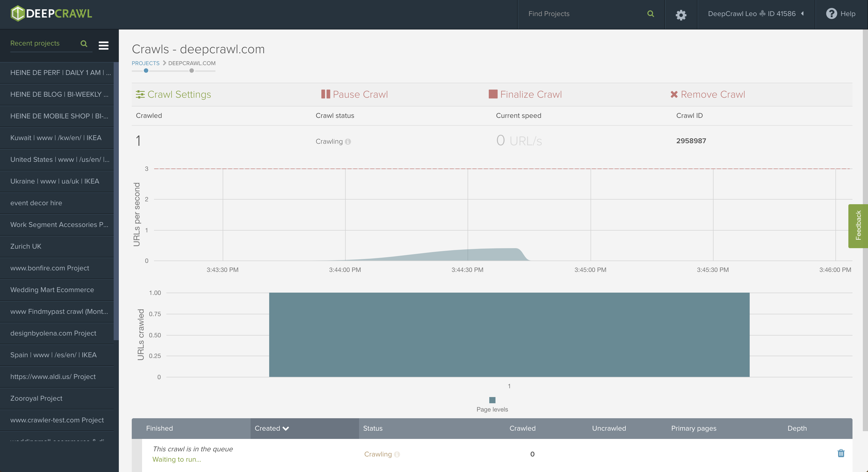Click the info icon beside Crawling status
The height and width of the screenshot is (472, 868).
348,142
